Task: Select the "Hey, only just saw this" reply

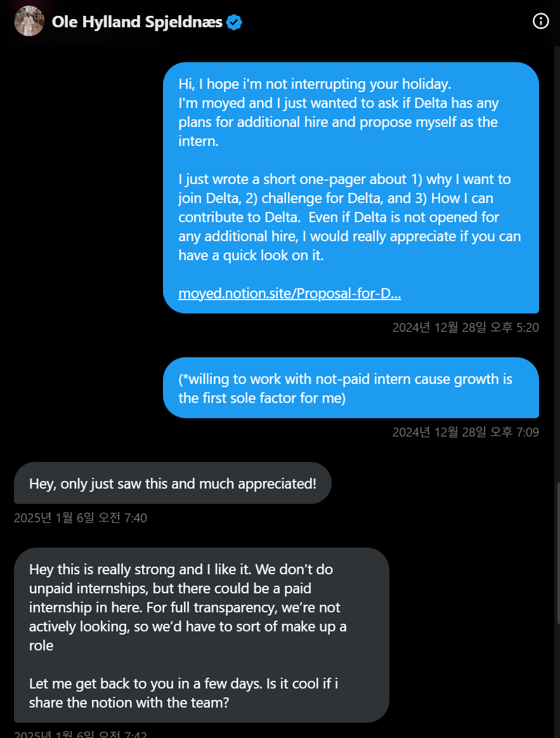Action: click(173, 484)
